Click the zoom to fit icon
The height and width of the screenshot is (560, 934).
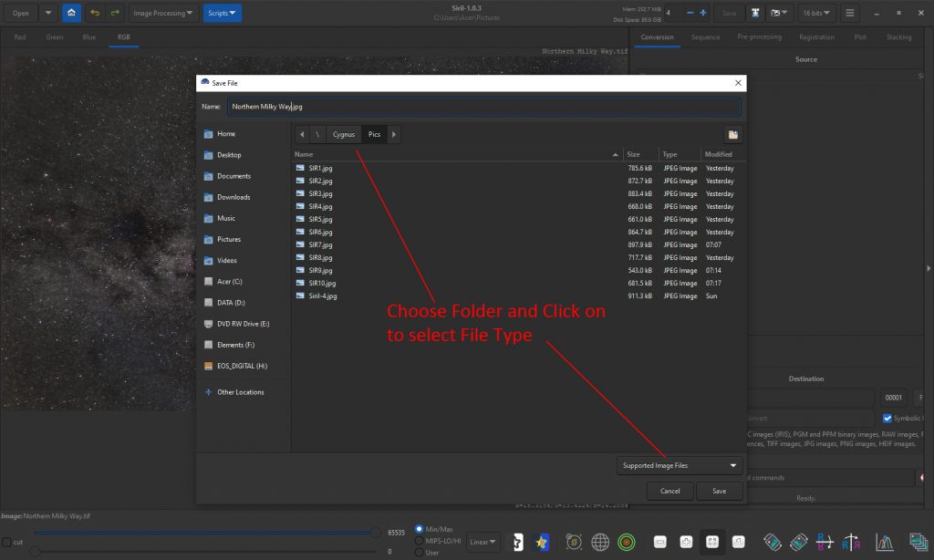click(x=712, y=542)
